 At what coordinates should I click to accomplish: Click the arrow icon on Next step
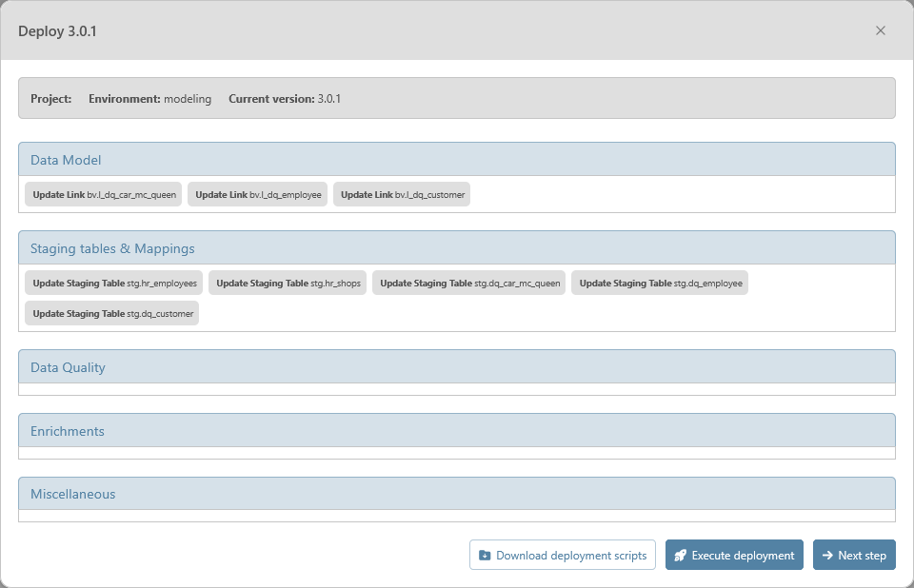click(x=827, y=556)
